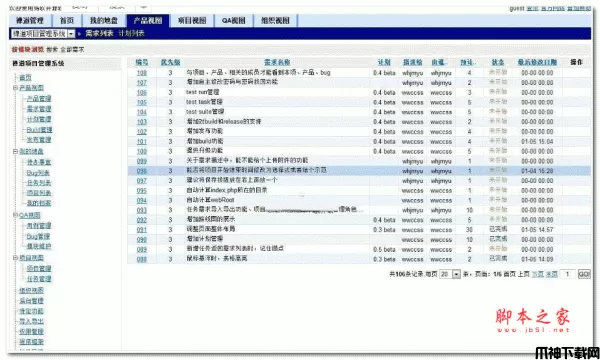Open 产品管理 in the left tree
Image resolution: width=600 pixels, height=360 pixels.
coord(39,99)
